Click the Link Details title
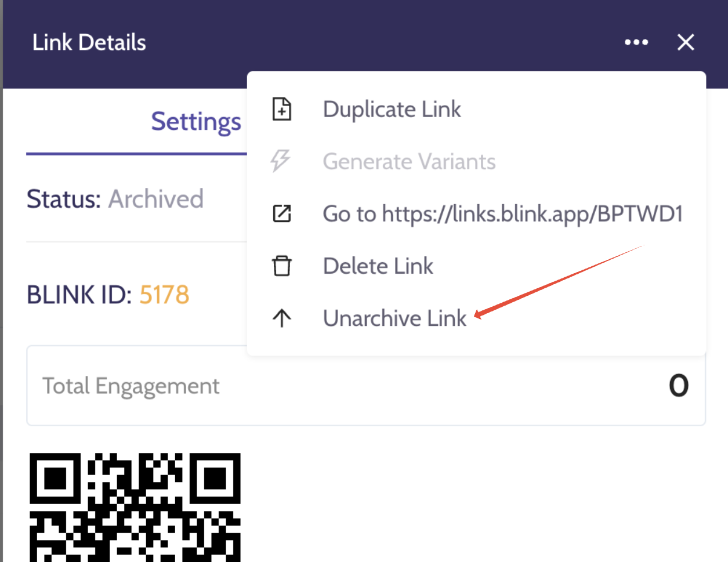Screen dimensions: 728x562 pos(89,42)
